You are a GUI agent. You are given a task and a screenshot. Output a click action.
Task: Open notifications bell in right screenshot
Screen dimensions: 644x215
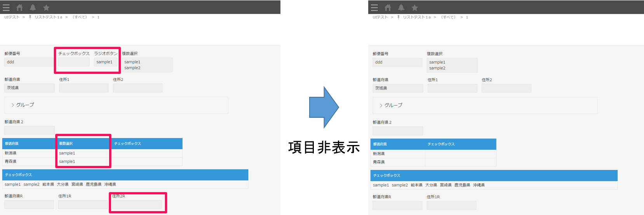click(x=401, y=7)
